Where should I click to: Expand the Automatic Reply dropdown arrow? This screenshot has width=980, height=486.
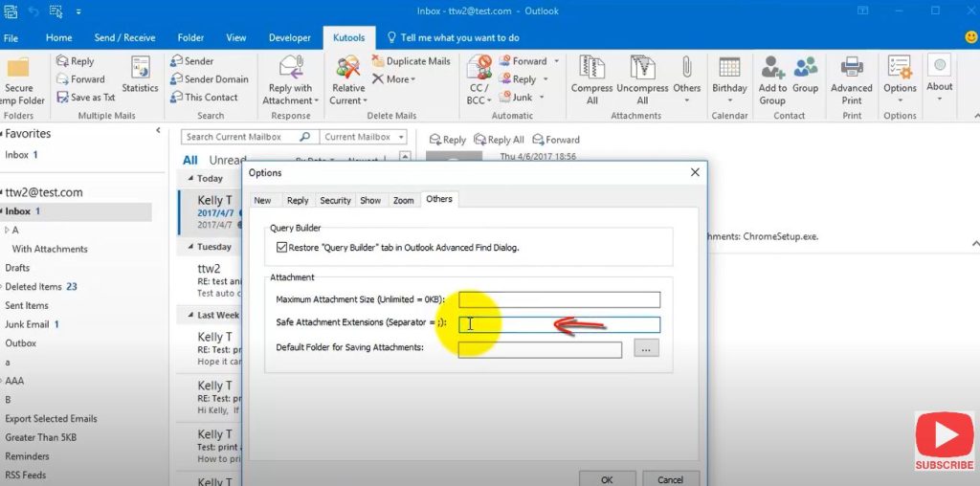pyautogui.click(x=545, y=79)
